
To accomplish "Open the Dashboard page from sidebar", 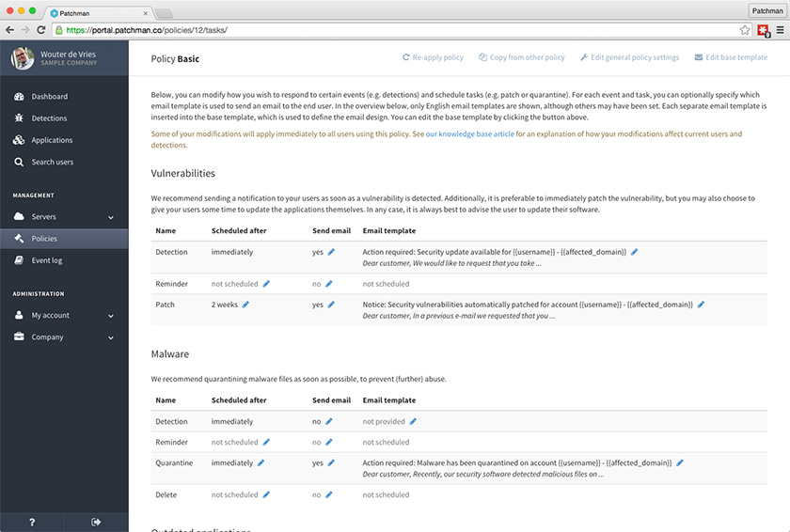I will click(x=49, y=97).
